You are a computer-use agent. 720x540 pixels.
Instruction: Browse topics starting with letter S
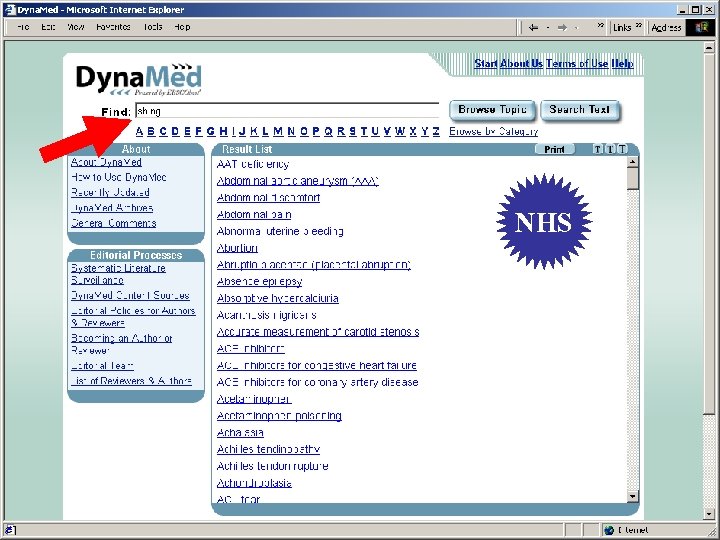[352, 132]
